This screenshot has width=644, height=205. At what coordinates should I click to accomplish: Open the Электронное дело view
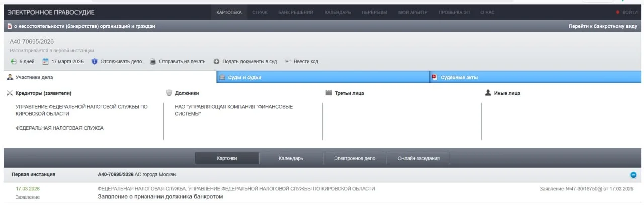pos(355,158)
